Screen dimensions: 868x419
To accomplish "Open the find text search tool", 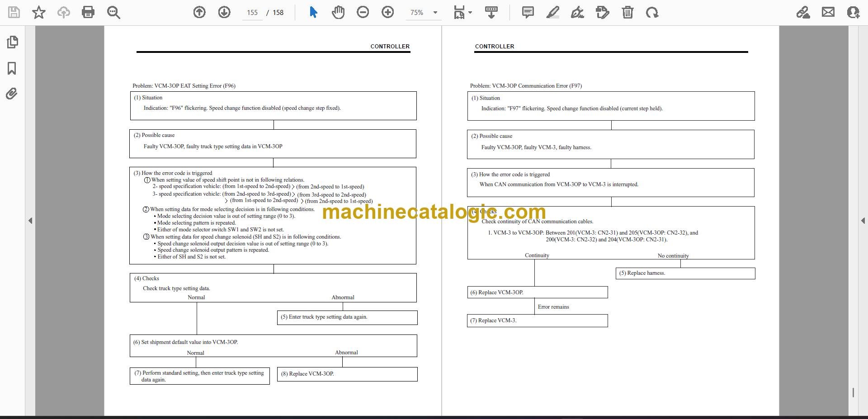I will [x=113, y=12].
